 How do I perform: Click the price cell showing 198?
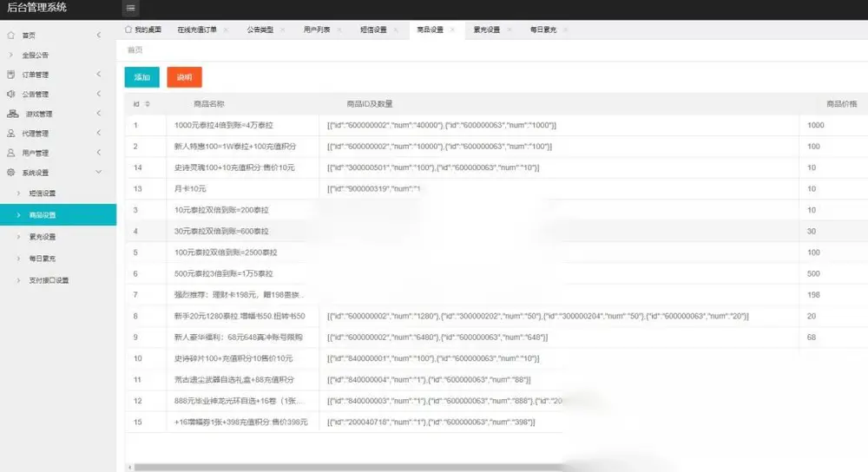(x=833, y=295)
